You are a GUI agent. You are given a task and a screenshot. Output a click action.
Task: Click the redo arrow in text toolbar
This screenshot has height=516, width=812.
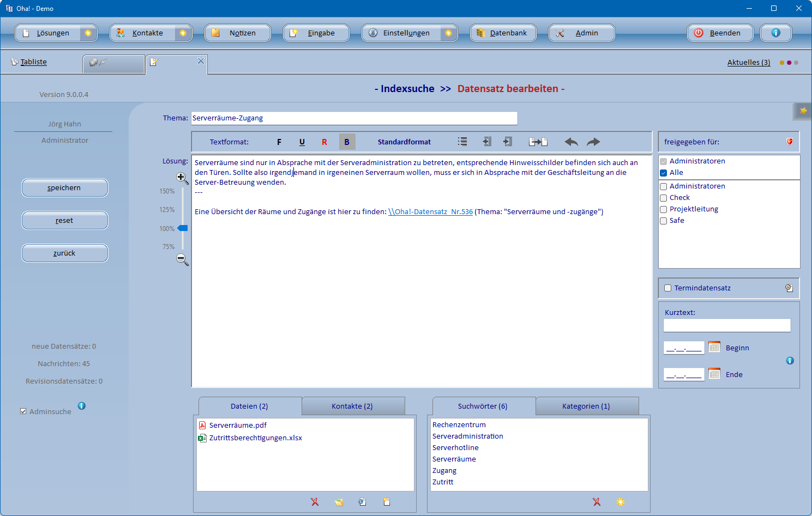(x=593, y=142)
